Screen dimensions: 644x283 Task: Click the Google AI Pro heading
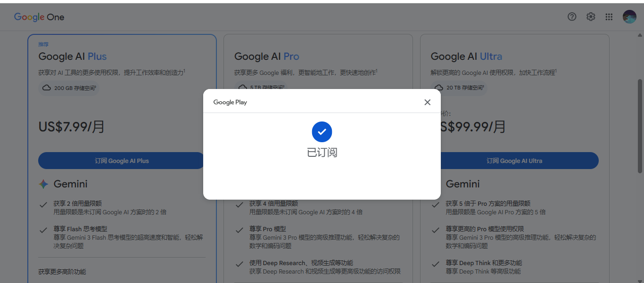267,57
